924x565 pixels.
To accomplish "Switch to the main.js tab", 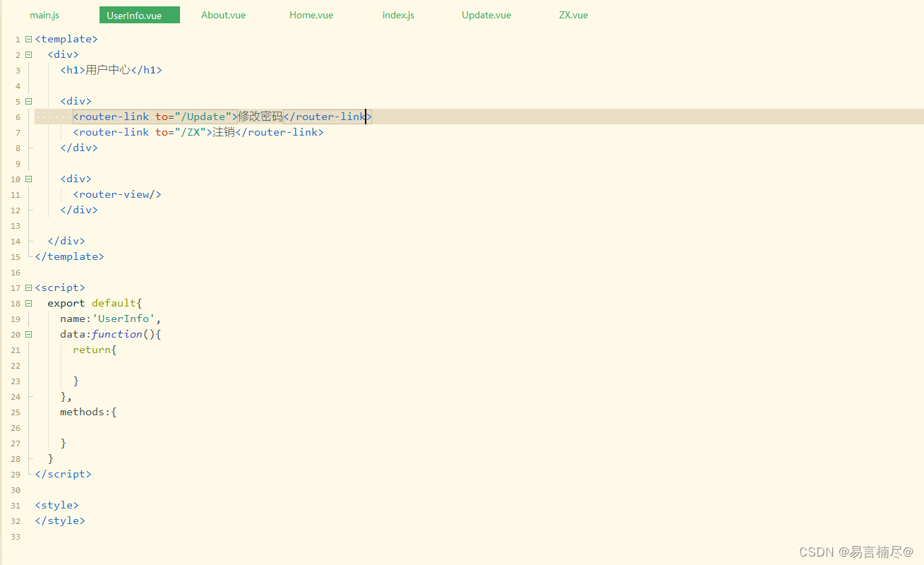I will 44,14.
